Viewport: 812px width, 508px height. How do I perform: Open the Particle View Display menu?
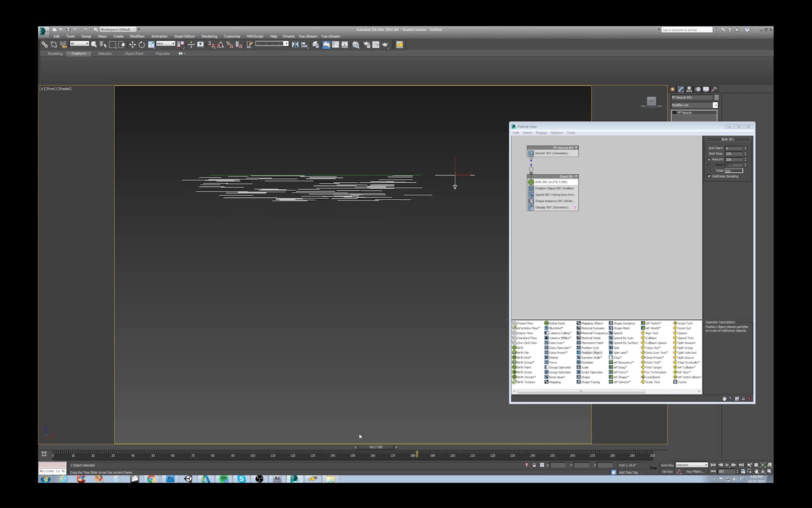[x=541, y=133]
